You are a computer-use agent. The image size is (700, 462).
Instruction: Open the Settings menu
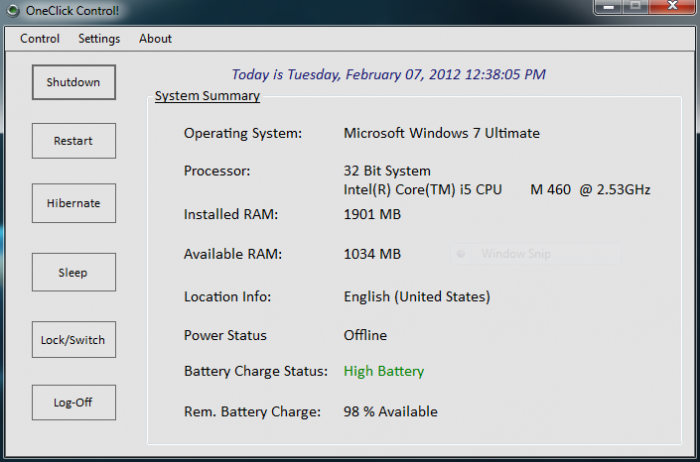point(99,39)
